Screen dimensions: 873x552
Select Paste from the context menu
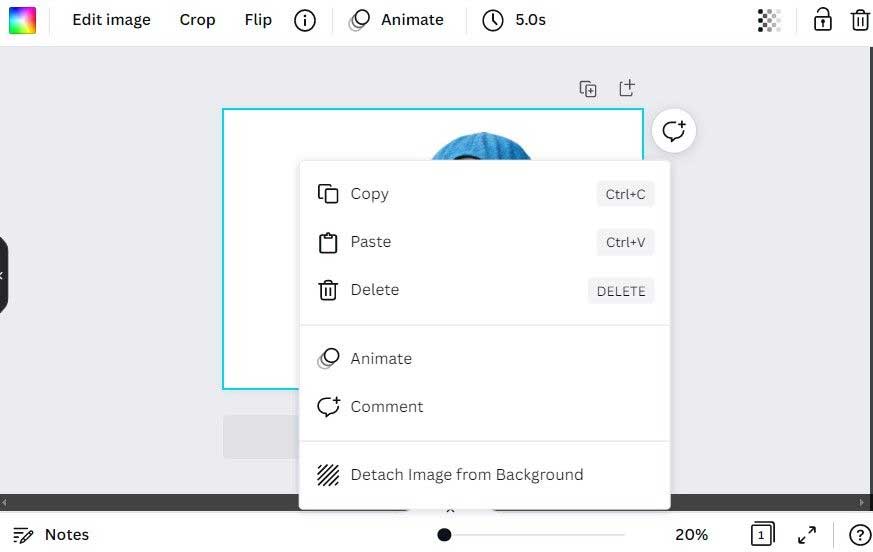(370, 242)
